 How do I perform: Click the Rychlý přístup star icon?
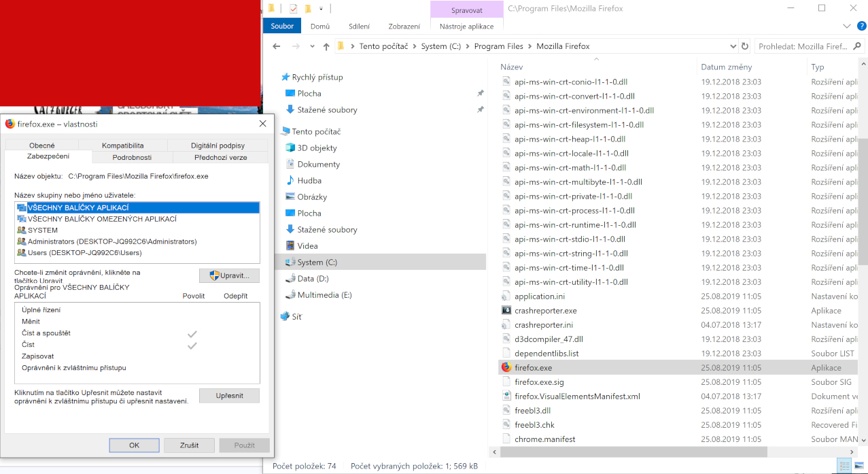[285, 77]
